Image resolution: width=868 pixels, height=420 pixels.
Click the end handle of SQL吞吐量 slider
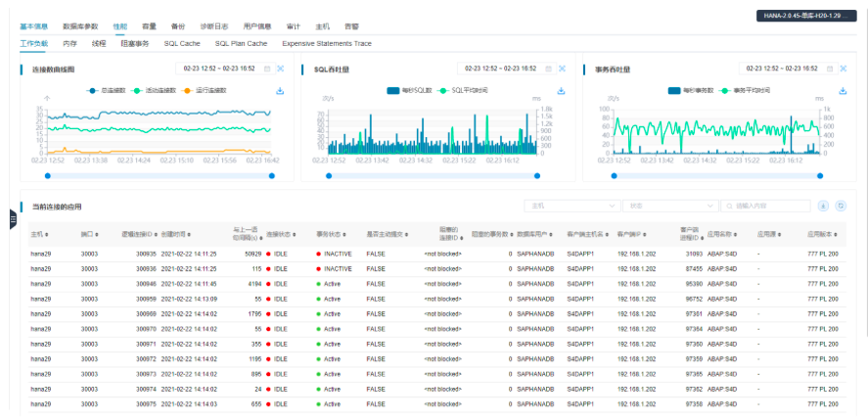(x=537, y=175)
